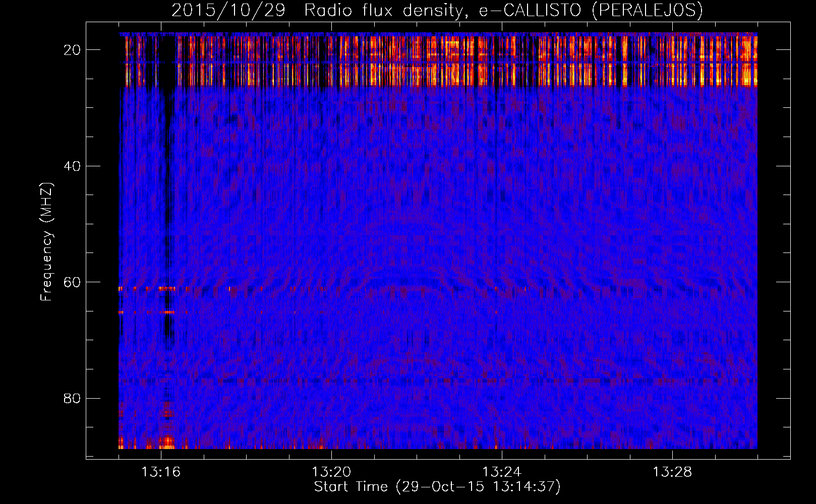Click the 13:16 time tick label
The width and height of the screenshot is (816, 504).
point(161,472)
